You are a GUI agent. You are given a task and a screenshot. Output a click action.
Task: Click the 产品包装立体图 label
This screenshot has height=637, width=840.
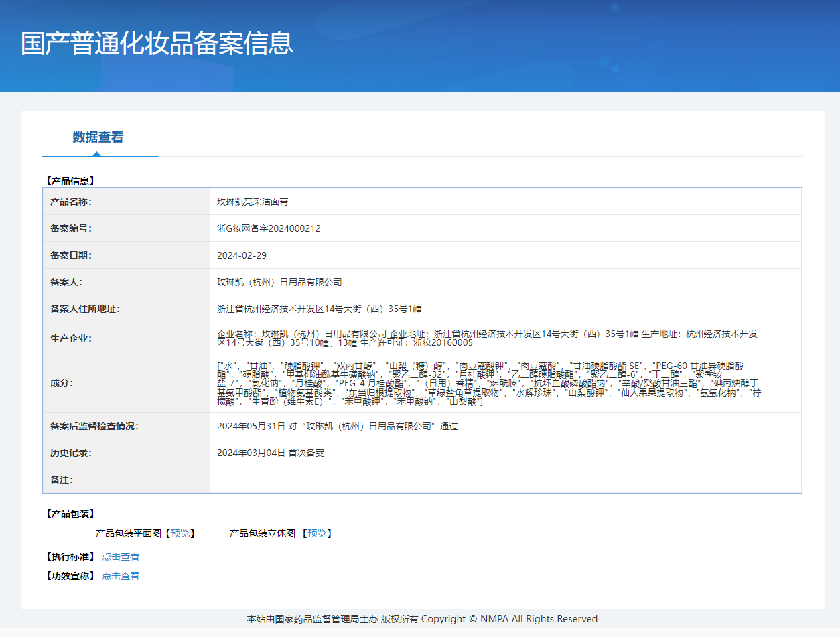pyautogui.click(x=263, y=533)
